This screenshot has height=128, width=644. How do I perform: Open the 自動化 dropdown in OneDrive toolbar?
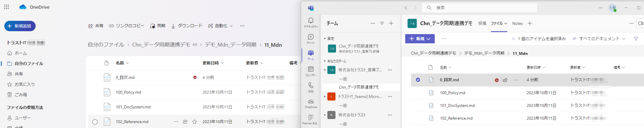pos(221,26)
